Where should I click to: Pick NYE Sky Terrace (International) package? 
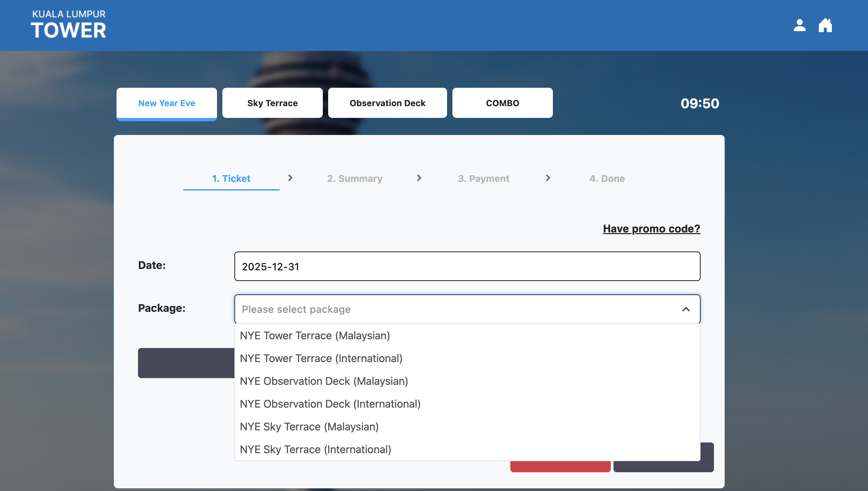315,449
